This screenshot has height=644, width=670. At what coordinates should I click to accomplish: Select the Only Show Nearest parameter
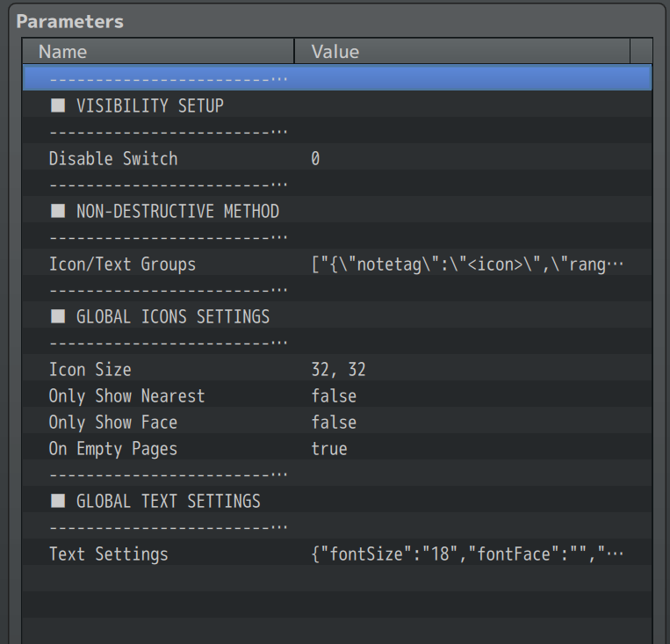coord(126,396)
